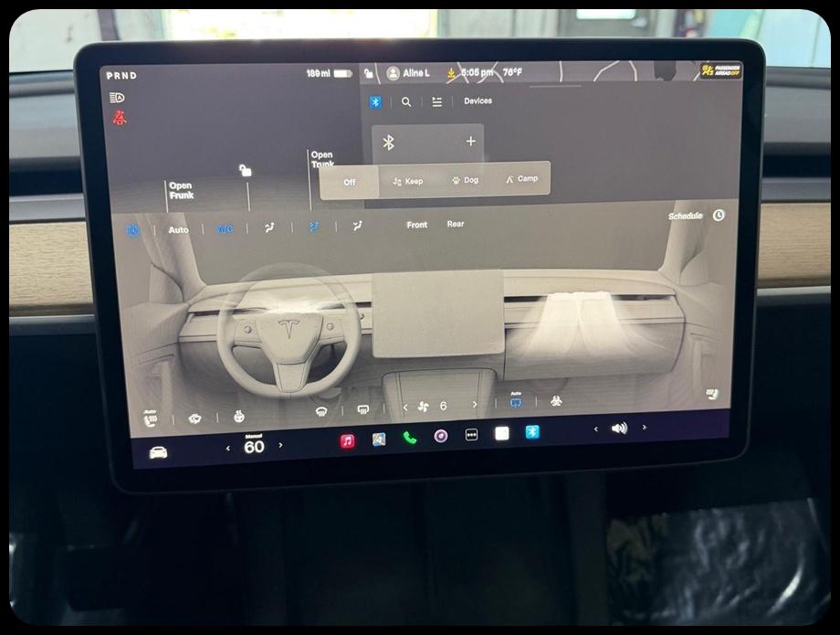This screenshot has height=635, width=840.
Task: Toggle passenger seat heater
Action: coord(711,394)
